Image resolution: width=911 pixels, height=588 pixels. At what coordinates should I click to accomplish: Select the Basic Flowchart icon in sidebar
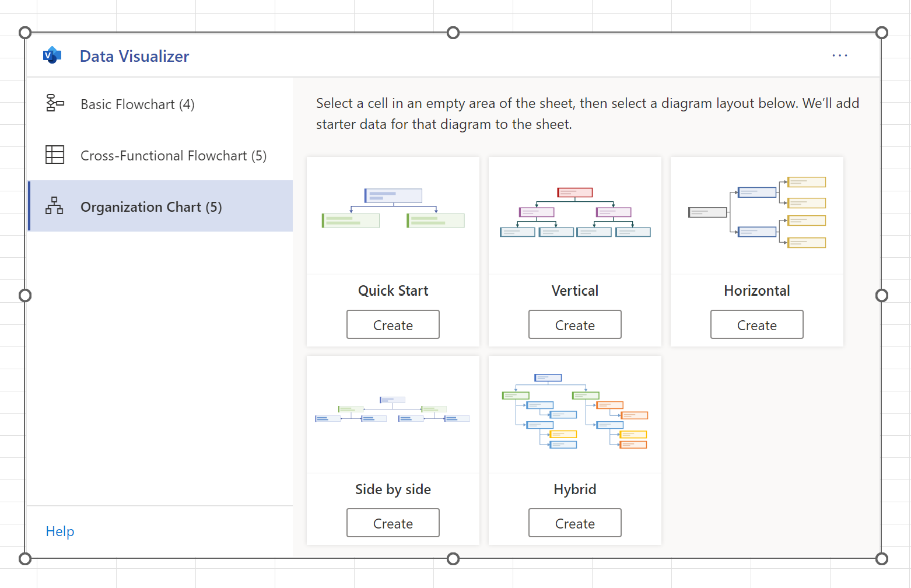55,104
